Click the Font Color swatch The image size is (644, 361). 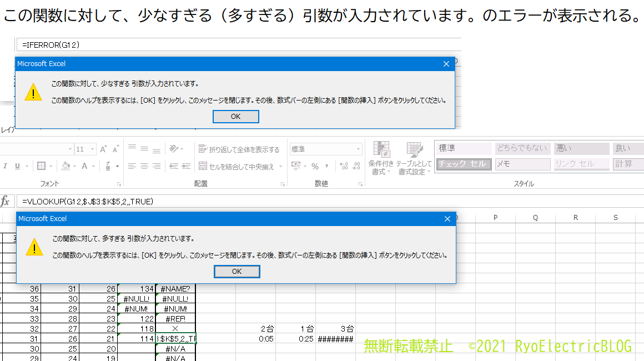point(84,165)
